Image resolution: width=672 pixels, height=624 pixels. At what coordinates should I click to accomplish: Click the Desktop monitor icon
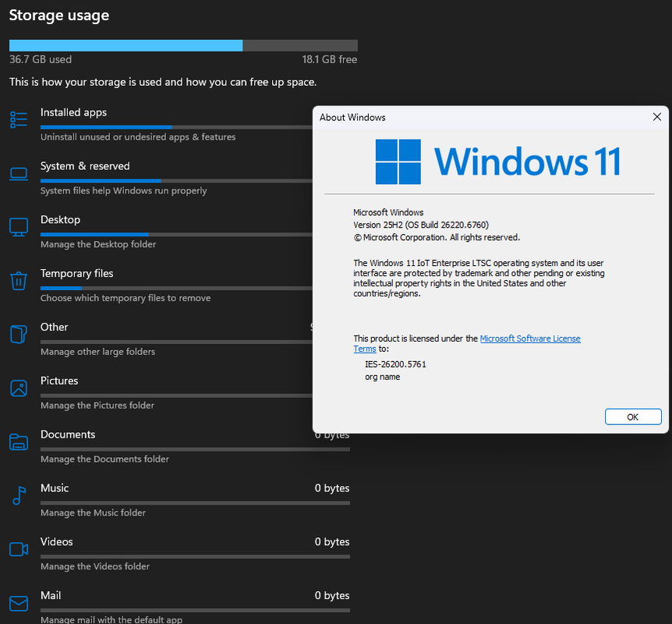19,227
